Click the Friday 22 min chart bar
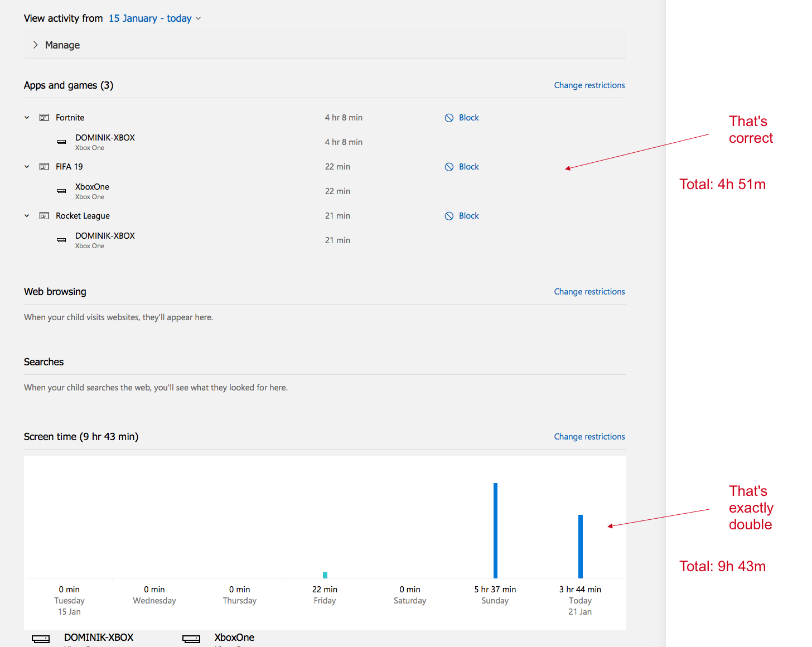This screenshot has width=812, height=647. coord(325,575)
